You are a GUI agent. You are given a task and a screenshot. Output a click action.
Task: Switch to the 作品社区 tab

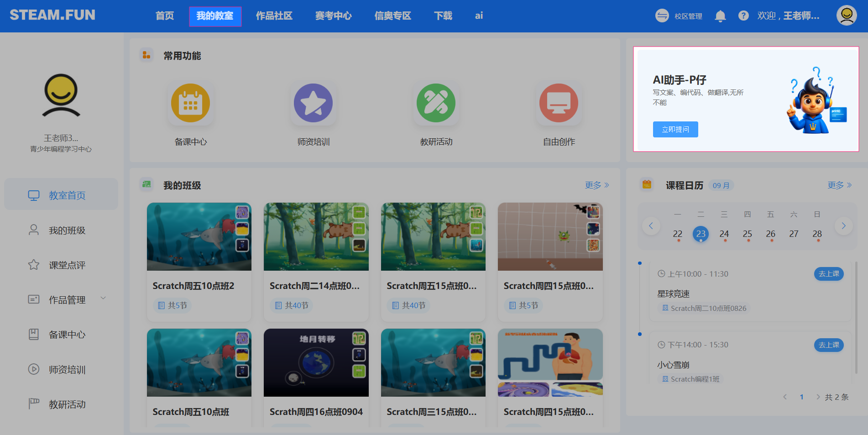[274, 16]
